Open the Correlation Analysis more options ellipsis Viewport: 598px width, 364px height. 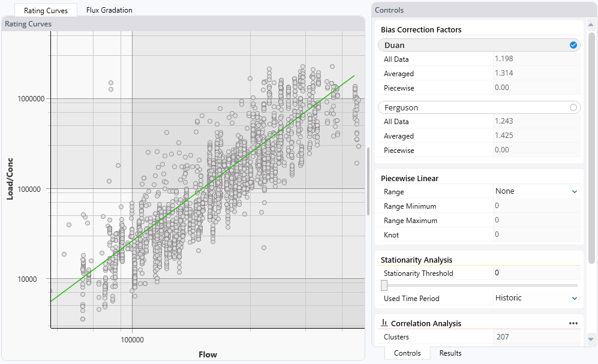pos(573,323)
